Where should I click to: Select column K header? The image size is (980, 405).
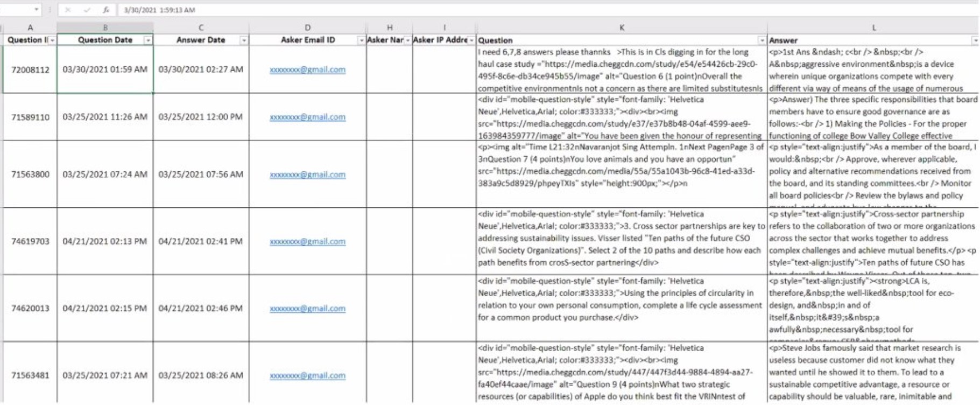pos(622,27)
